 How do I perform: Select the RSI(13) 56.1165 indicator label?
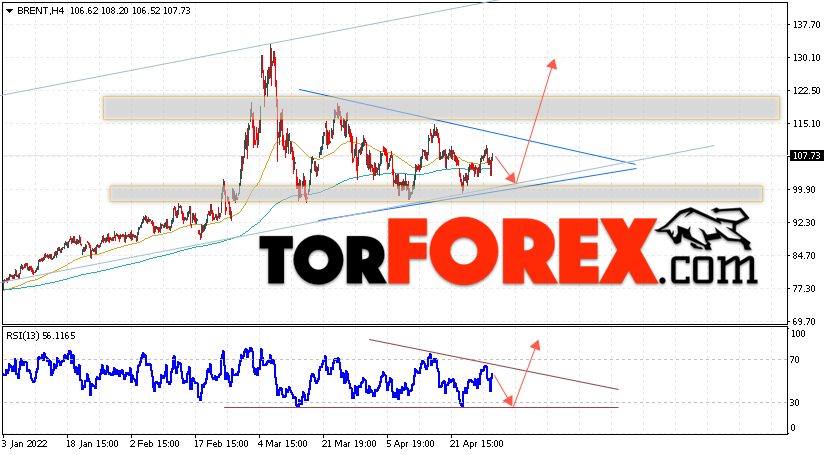coord(41,336)
